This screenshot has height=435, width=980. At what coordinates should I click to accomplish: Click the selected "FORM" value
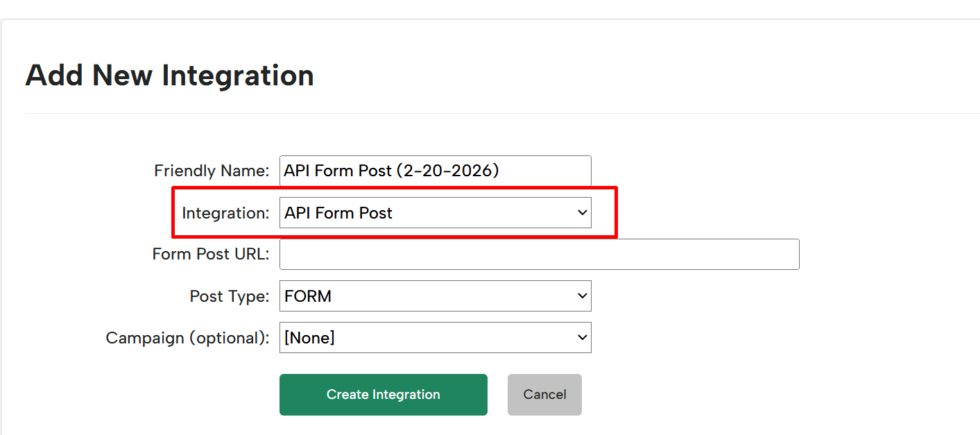coord(308,296)
